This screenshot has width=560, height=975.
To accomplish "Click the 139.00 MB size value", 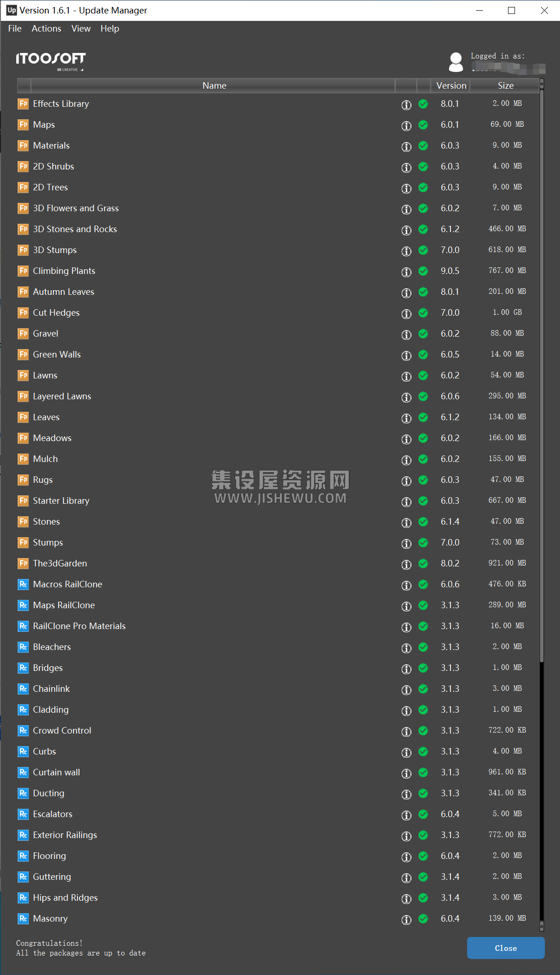I will point(507,918).
